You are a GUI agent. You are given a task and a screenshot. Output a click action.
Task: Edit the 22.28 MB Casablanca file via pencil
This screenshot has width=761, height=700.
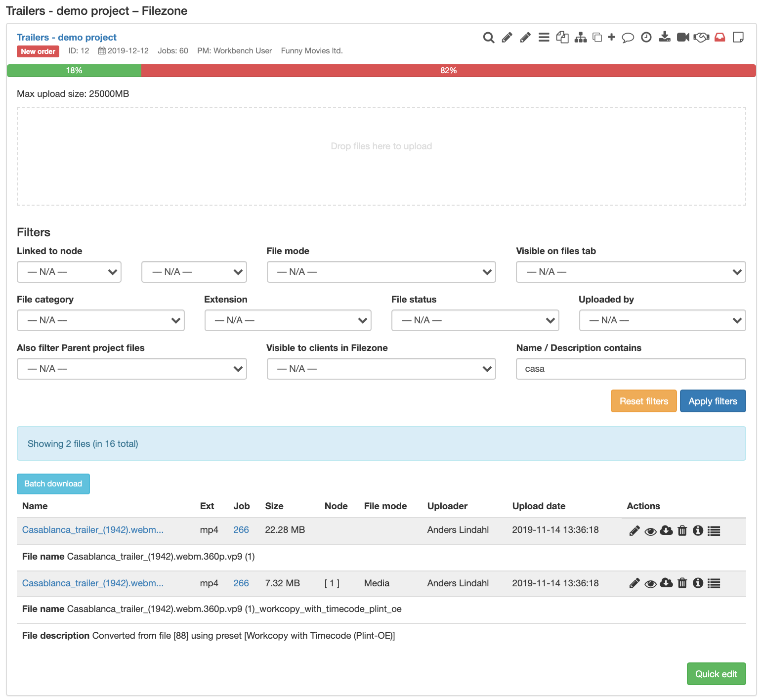(634, 531)
